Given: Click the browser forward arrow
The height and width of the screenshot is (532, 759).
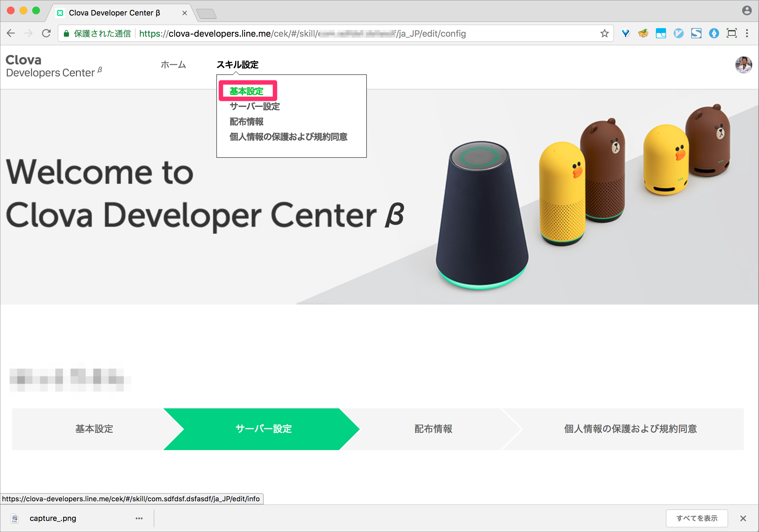Looking at the screenshot, I should 29,33.
